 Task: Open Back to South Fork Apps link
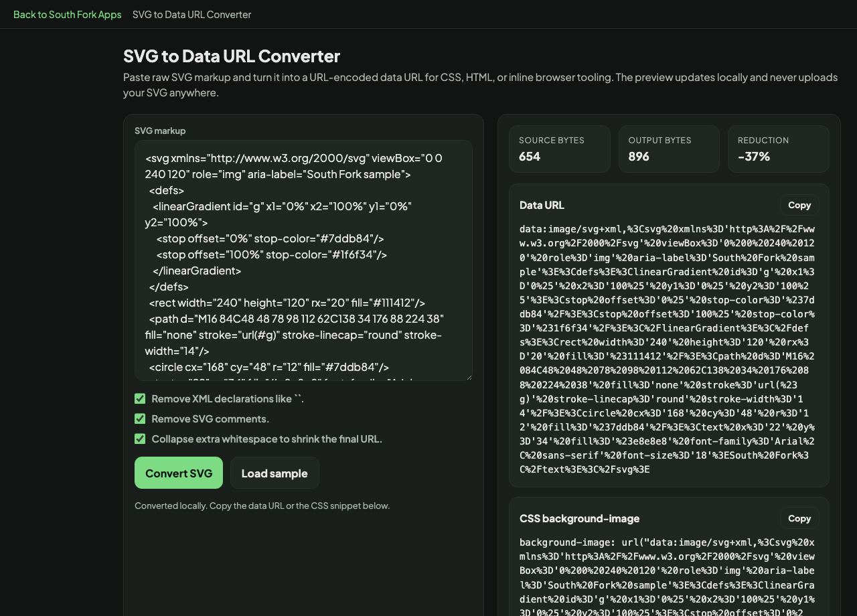point(67,14)
